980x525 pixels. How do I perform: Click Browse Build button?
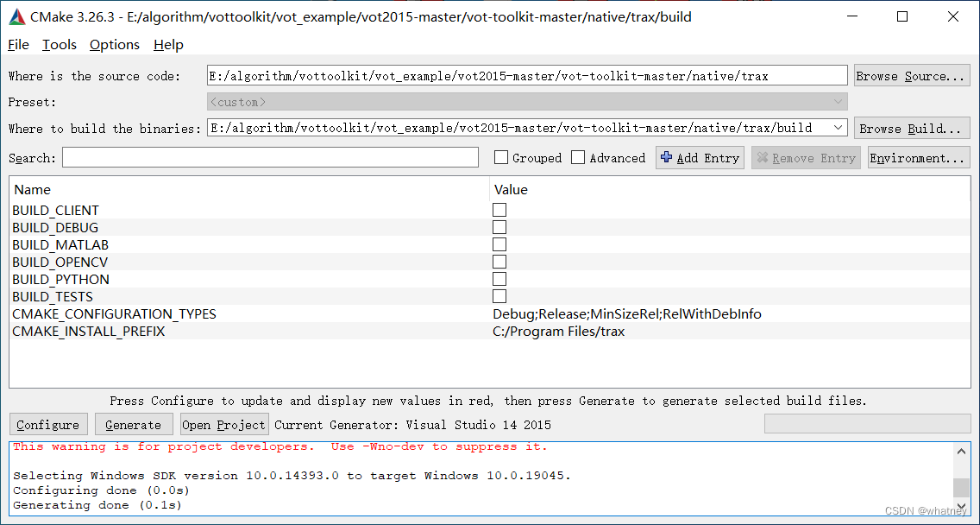[x=912, y=129]
